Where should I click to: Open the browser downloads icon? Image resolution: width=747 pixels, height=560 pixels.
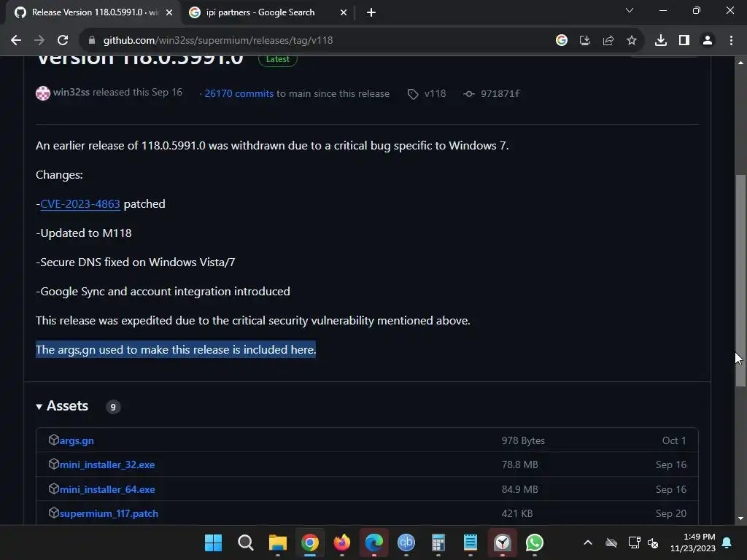pos(661,41)
